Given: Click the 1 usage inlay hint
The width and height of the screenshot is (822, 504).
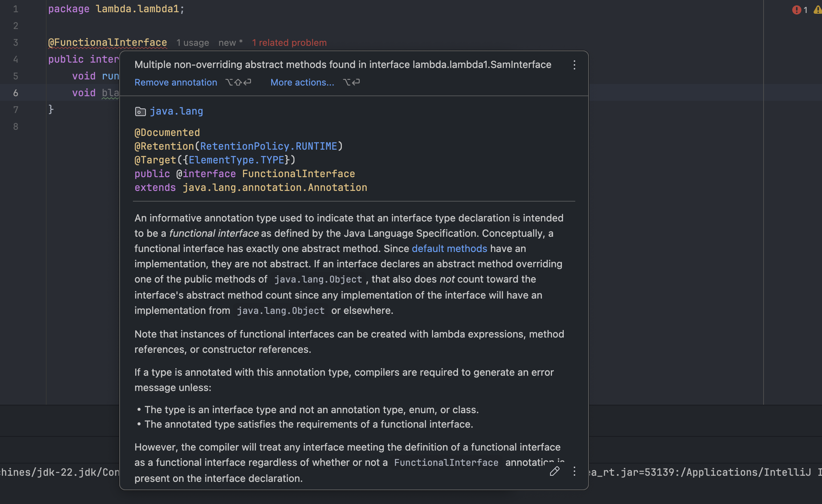Looking at the screenshot, I should [193, 43].
